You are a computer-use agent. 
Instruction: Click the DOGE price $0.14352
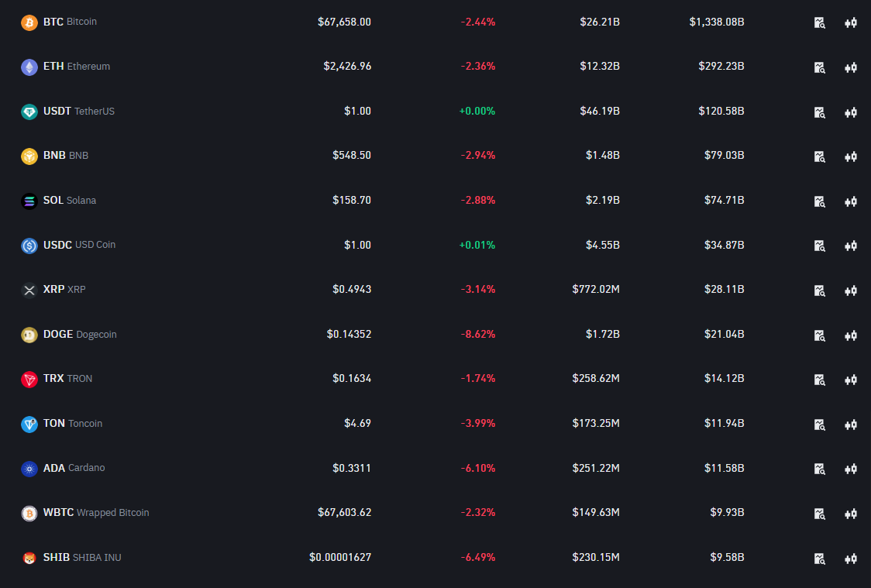pyautogui.click(x=349, y=335)
